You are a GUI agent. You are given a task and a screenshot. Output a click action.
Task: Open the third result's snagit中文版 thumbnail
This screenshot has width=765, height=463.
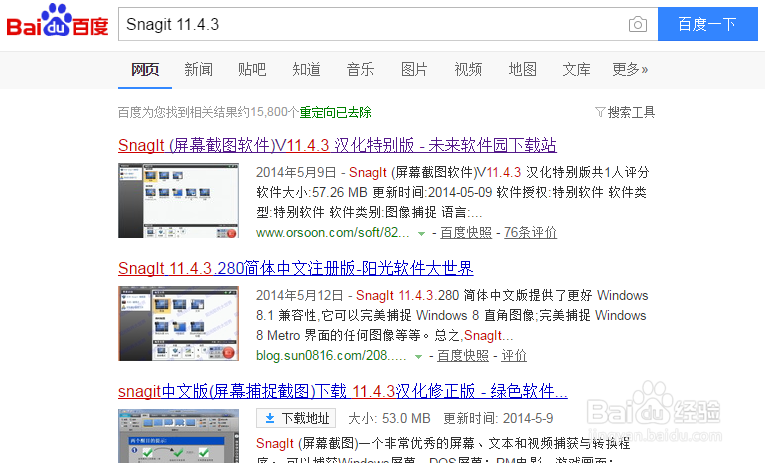(x=179, y=436)
